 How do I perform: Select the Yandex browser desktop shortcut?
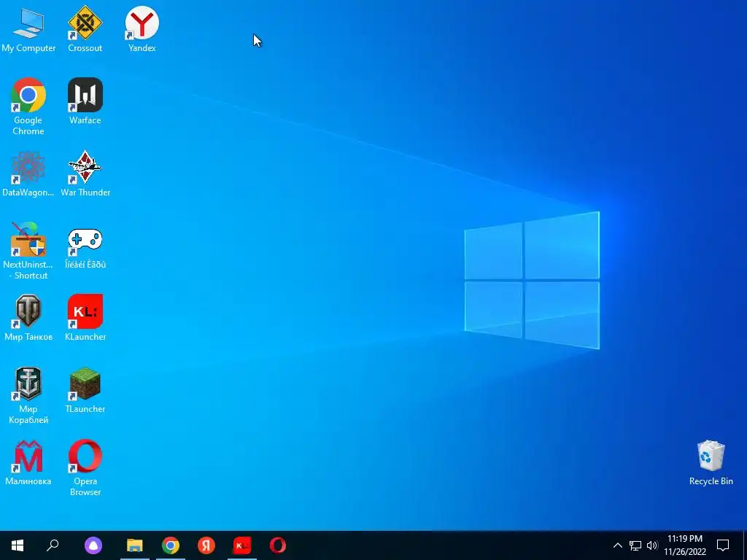coord(142,29)
